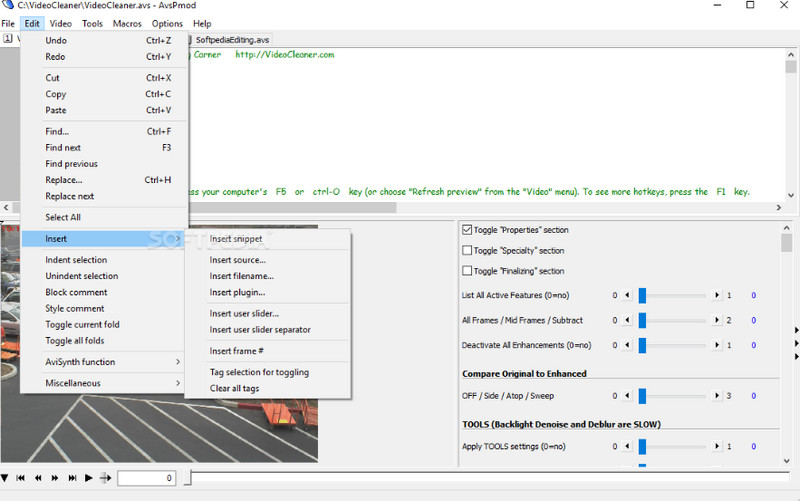Click the AvsPmod application icon in title bar
The height and width of the screenshot is (501, 800).
[8, 6]
